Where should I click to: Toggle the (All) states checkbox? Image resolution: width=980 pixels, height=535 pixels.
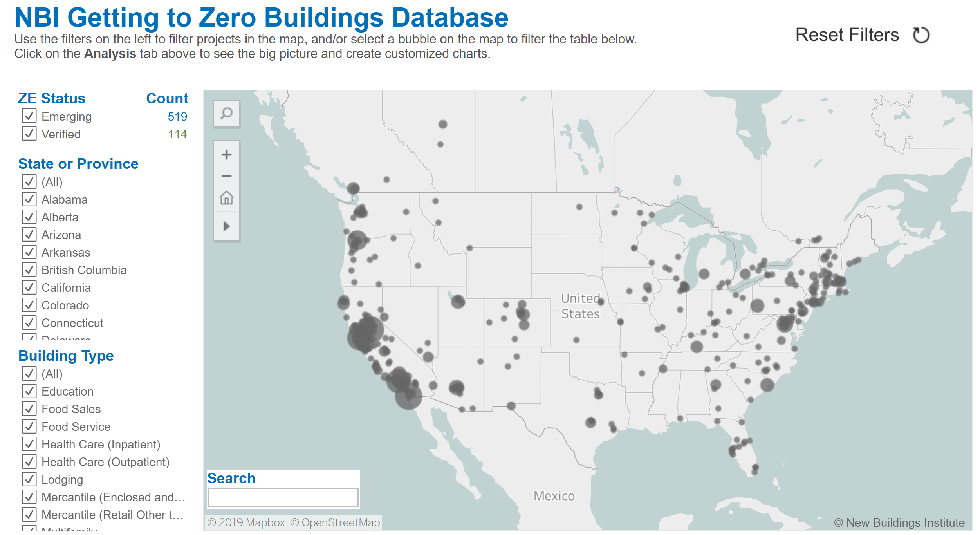(29, 181)
